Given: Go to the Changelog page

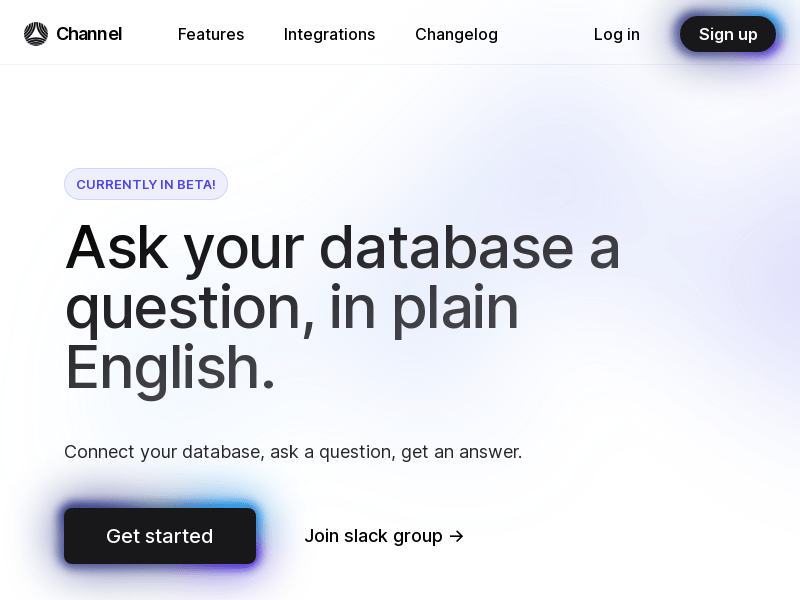Looking at the screenshot, I should (x=456, y=34).
